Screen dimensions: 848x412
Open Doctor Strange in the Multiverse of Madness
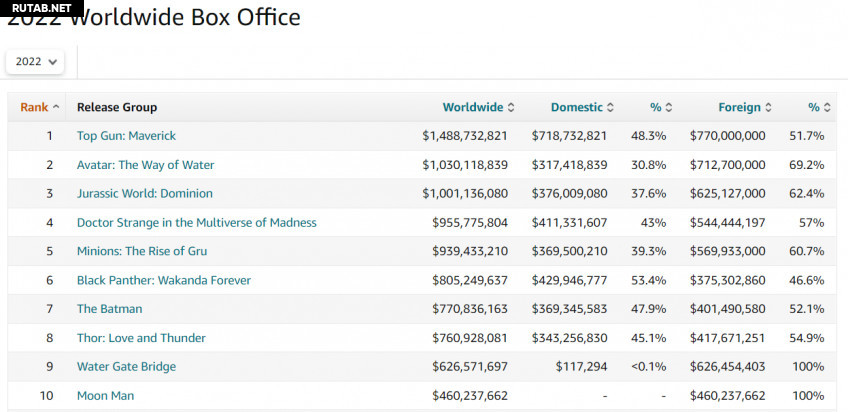coord(196,223)
